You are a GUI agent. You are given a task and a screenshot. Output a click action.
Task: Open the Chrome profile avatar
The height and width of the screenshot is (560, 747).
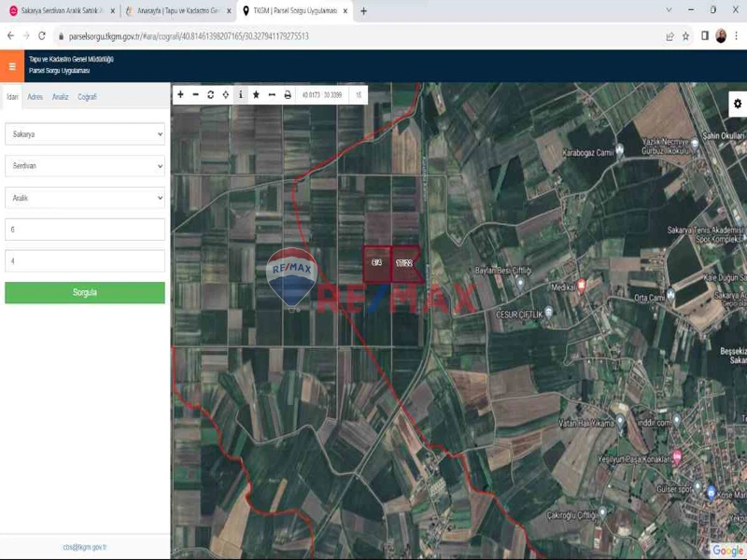[x=721, y=35]
